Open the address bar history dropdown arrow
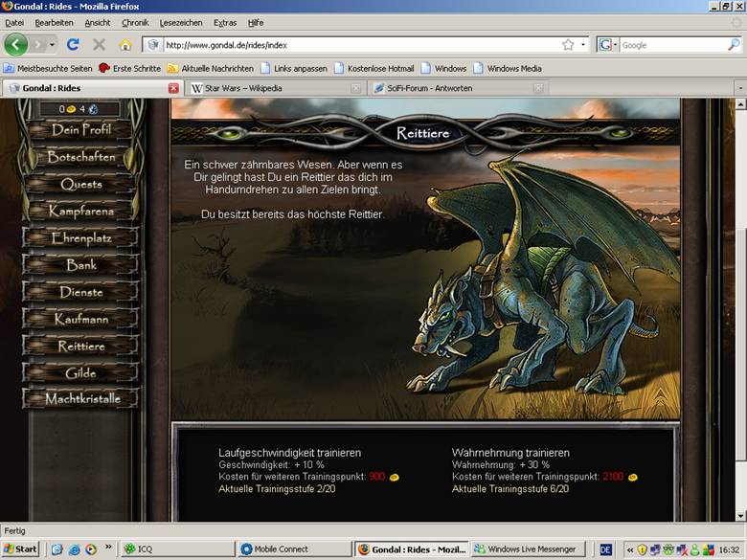747x560 pixels. [582, 44]
